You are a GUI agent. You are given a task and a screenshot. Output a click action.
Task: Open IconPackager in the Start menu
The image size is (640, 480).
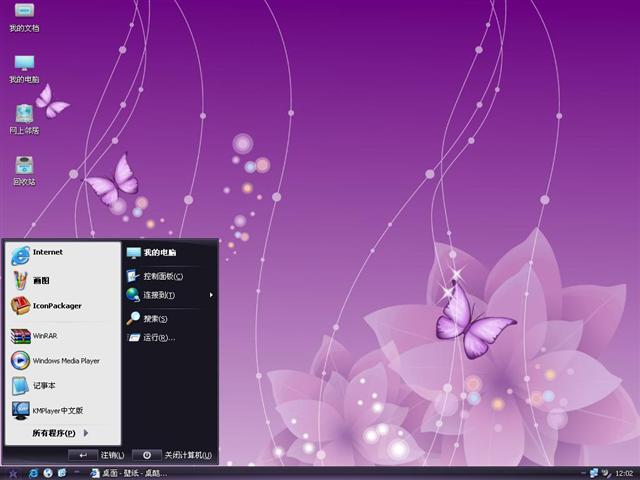tap(55, 306)
